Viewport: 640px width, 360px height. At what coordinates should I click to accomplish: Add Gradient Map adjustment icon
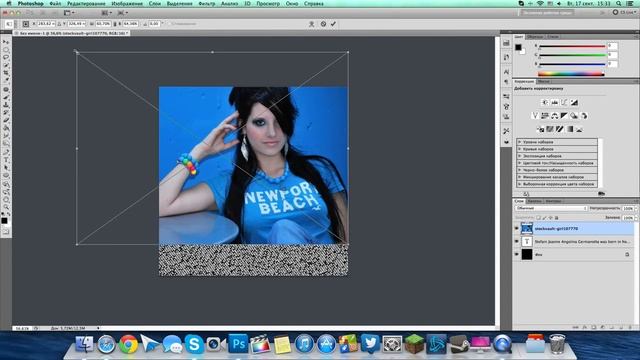tap(569, 129)
